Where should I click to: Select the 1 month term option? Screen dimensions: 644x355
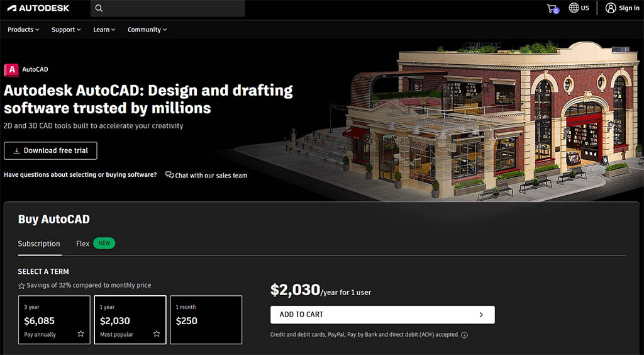point(206,320)
